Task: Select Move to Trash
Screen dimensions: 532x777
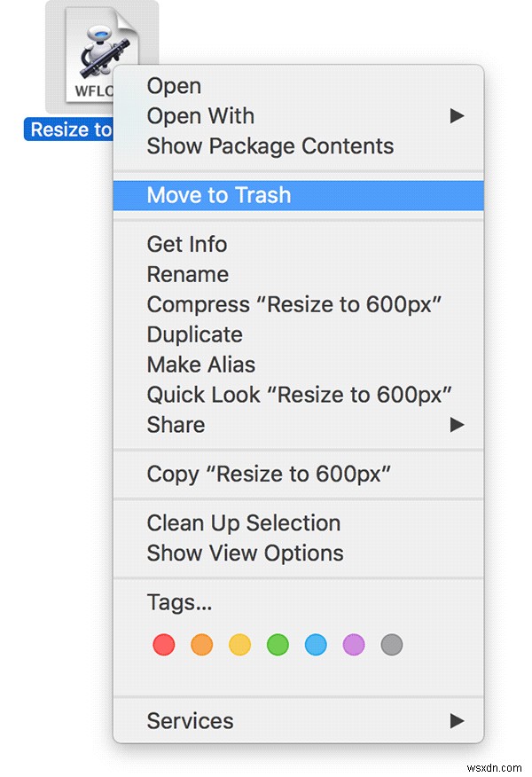Action: click(x=219, y=195)
